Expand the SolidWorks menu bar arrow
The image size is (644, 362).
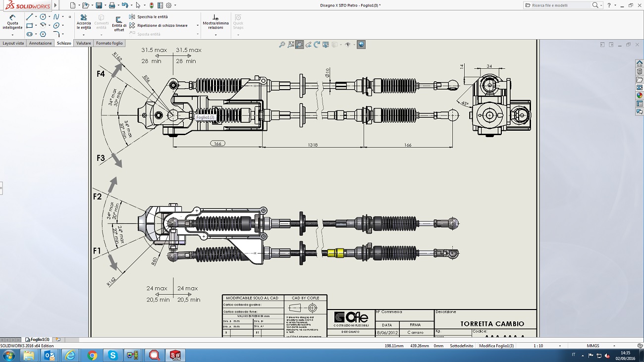click(55, 5)
